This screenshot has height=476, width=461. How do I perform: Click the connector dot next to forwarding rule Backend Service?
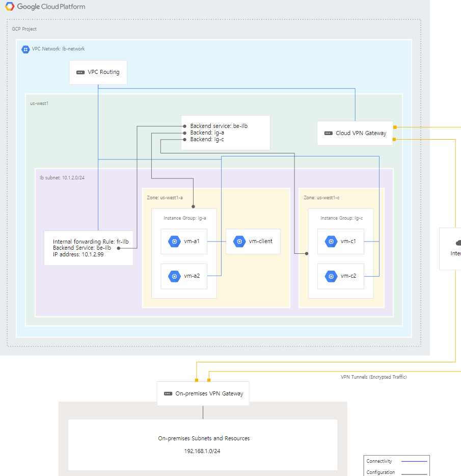coord(119,248)
